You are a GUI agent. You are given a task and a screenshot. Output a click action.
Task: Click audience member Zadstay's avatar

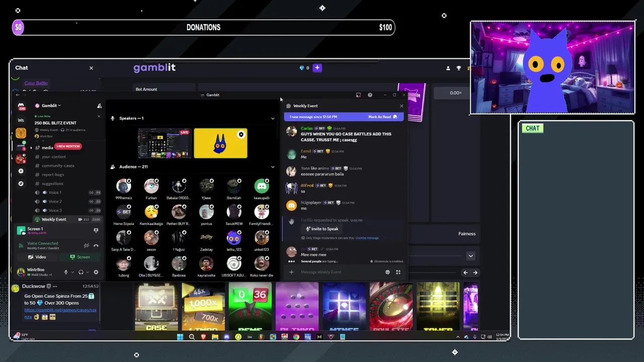(x=206, y=238)
